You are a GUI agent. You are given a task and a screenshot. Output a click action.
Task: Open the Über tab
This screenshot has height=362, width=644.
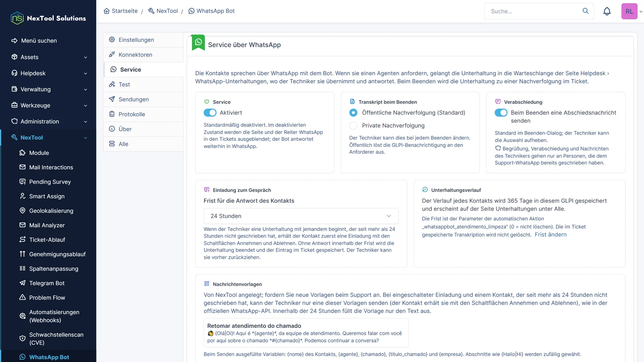point(143,129)
